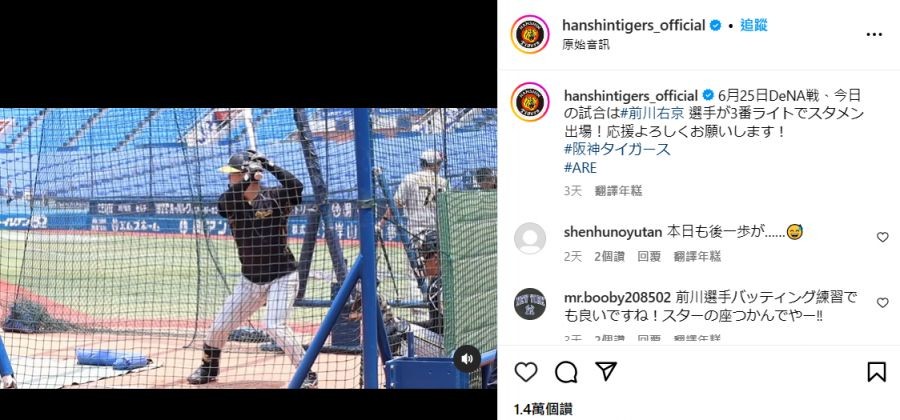
Task: Follow hanshintigers_official with 追蹤 link
Action: 753,25
